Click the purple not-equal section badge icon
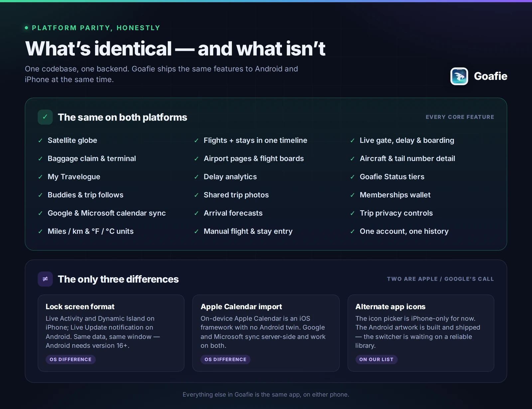The height and width of the screenshot is (409, 532). [45, 279]
